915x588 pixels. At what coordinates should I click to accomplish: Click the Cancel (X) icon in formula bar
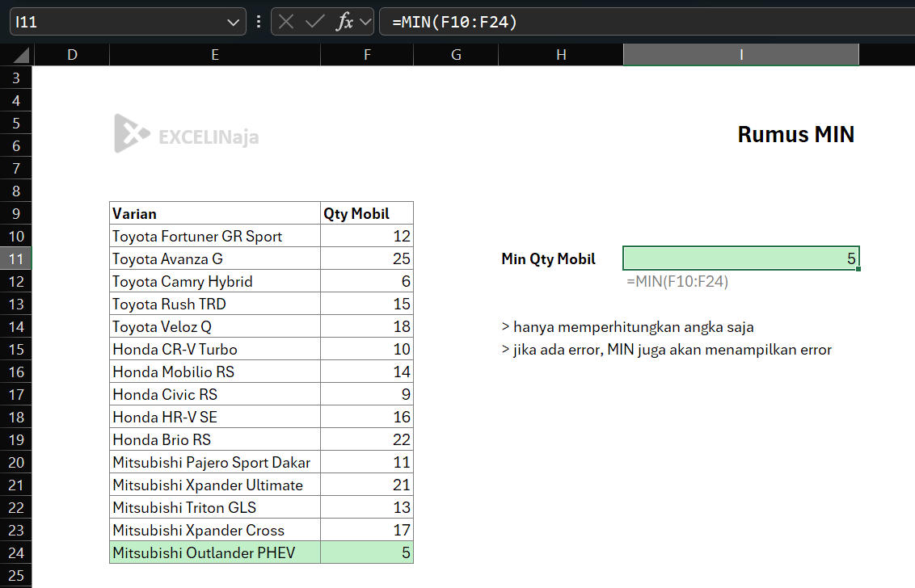coord(286,22)
